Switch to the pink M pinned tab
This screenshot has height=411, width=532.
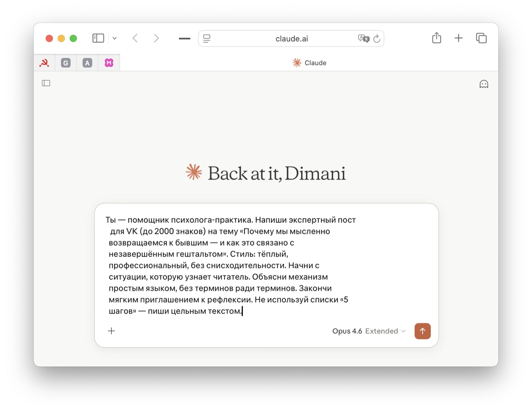click(109, 63)
